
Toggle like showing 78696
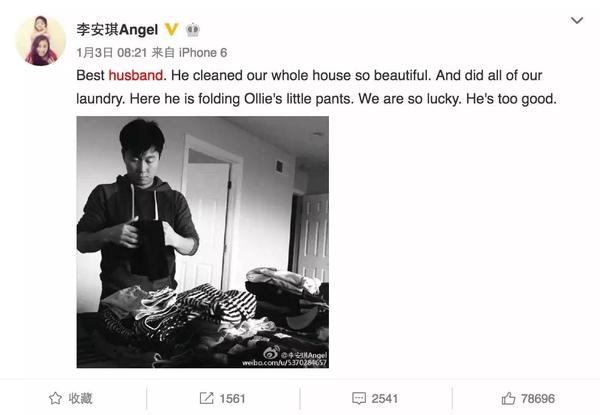tap(528, 398)
